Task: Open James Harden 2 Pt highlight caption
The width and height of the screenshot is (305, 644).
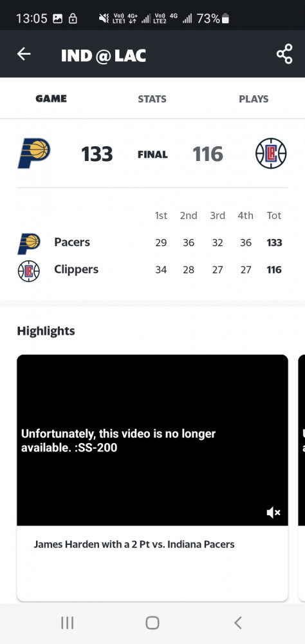Action: point(134,545)
